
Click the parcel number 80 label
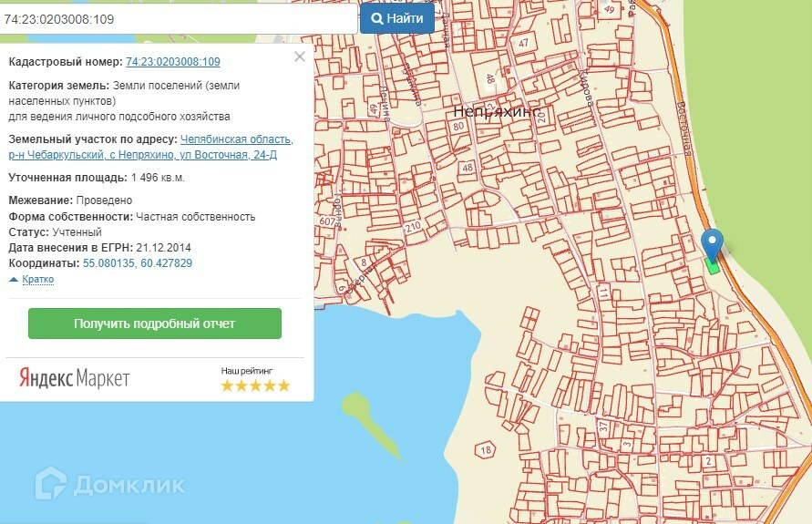pyautogui.click(x=458, y=126)
